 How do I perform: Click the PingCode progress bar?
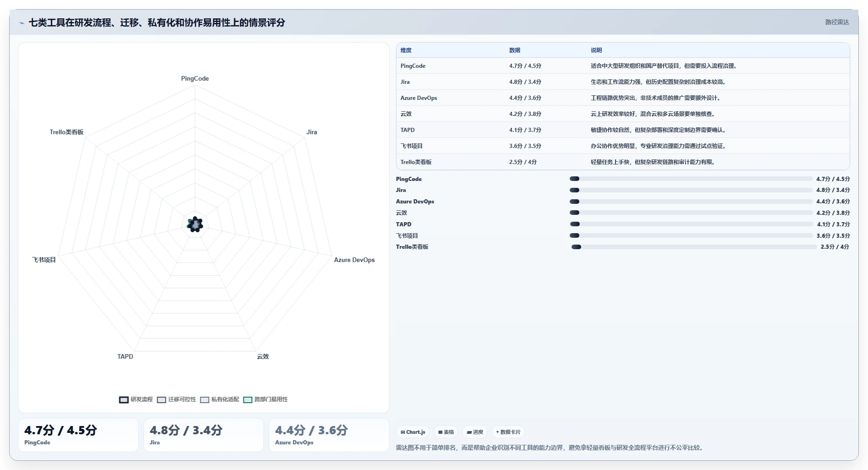click(691, 179)
